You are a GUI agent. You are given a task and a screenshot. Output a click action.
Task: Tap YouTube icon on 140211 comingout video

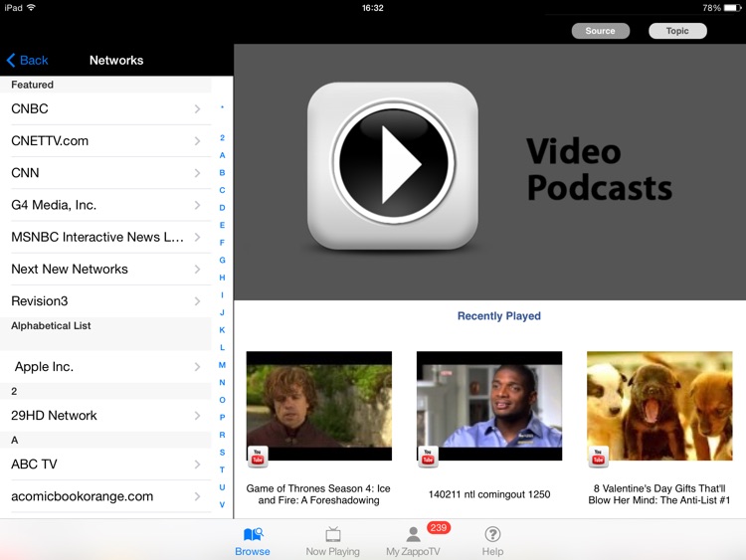[x=428, y=457]
